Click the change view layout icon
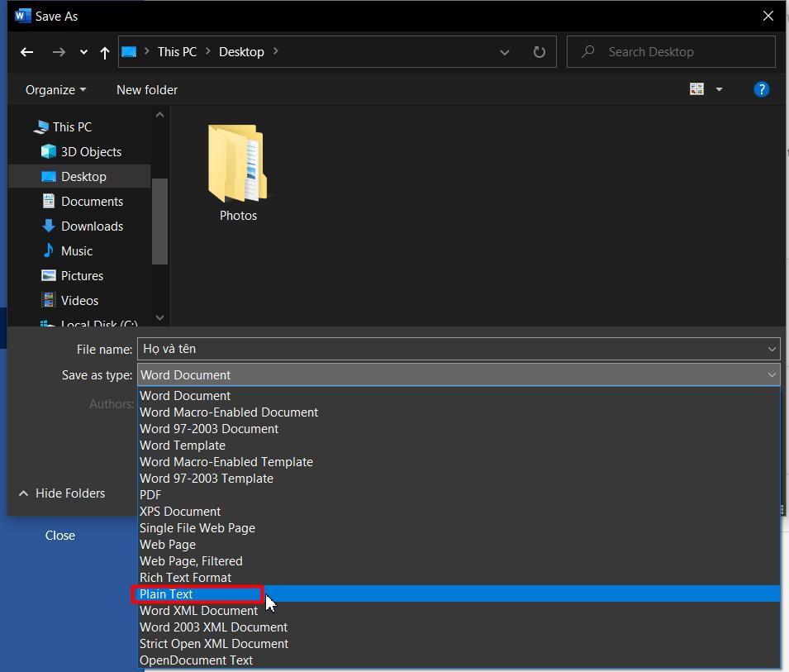789x672 pixels. tap(698, 88)
